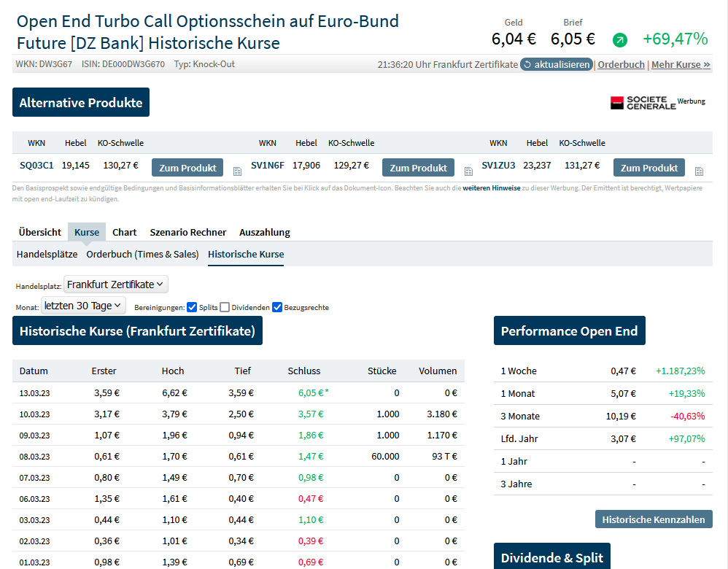Click the weiteren Hinweise link

(492, 187)
